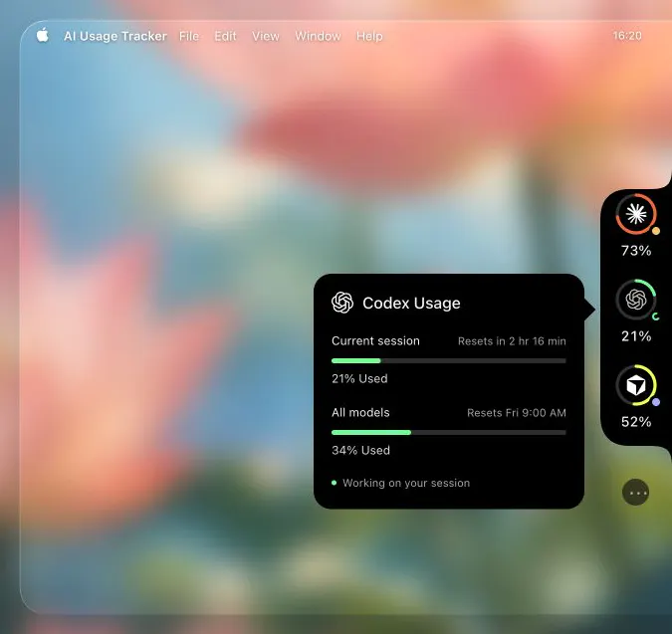Open the three-dot more options button
672x634 pixels.
coord(635,493)
